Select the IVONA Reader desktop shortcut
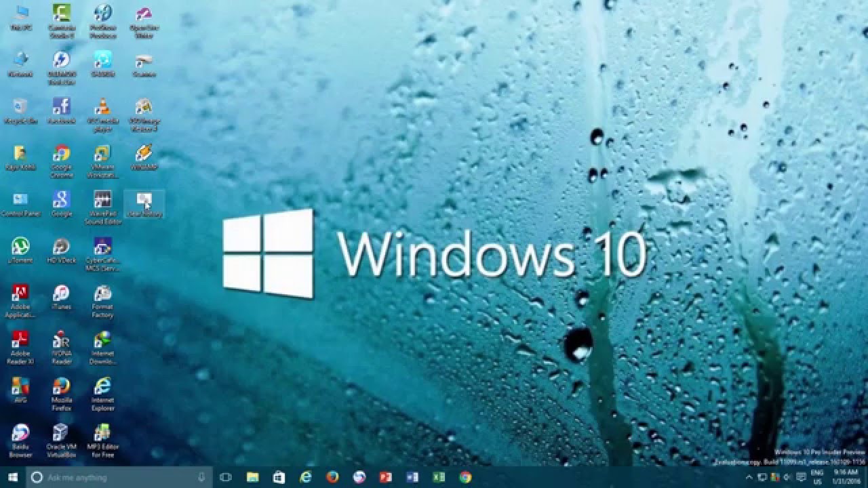This screenshot has width=868, height=488. [x=61, y=347]
